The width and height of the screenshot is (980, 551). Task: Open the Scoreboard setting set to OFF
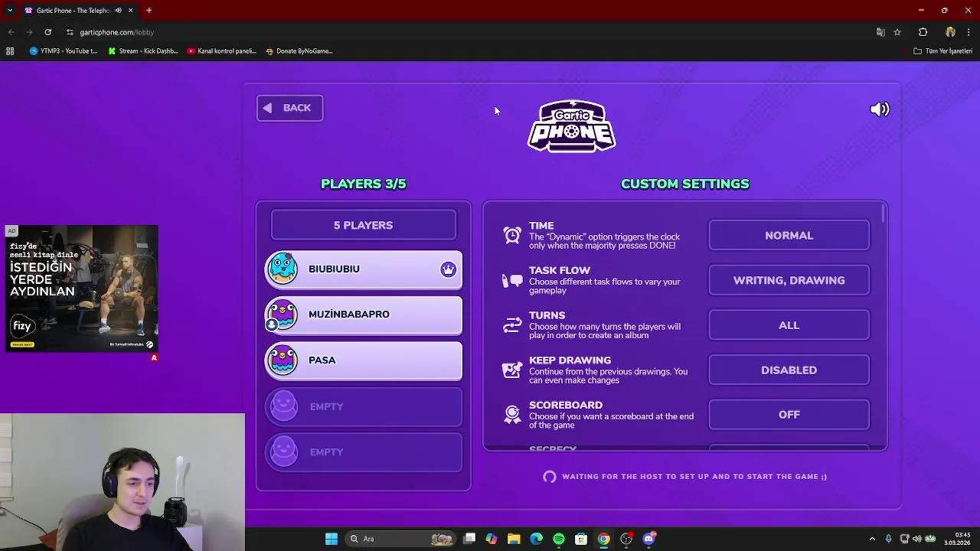[789, 415]
